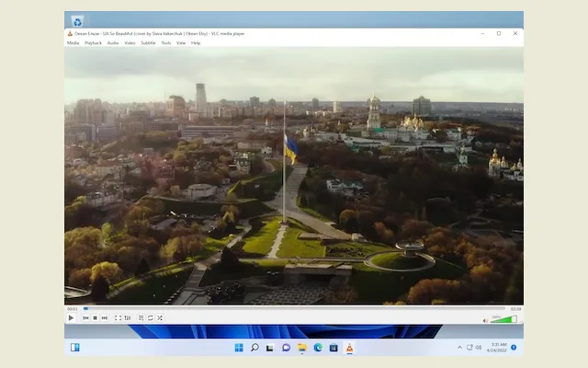Click the VLC cone icon in title bar
Viewport: 588px width, 368px height.
pyautogui.click(x=70, y=33)
